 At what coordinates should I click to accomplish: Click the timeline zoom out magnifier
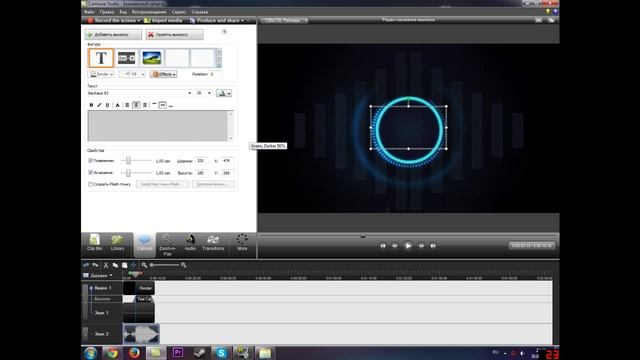pyautogui.click(x=144, y=265)
